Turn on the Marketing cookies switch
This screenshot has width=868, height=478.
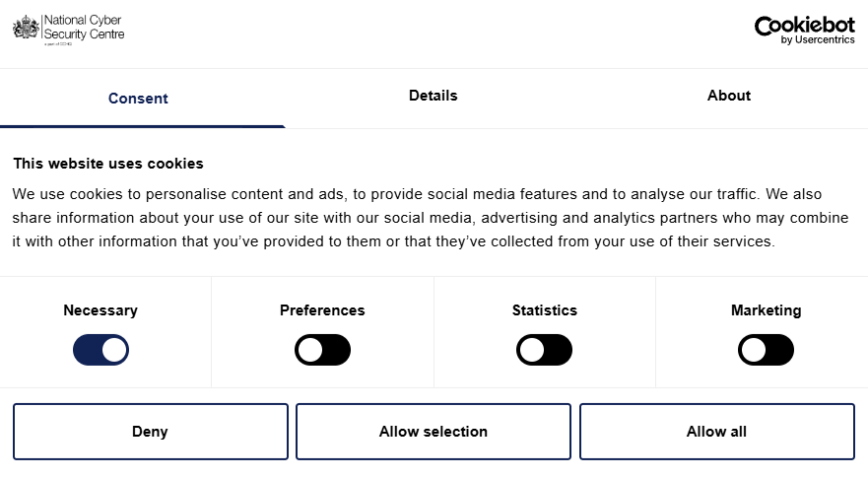766,350
